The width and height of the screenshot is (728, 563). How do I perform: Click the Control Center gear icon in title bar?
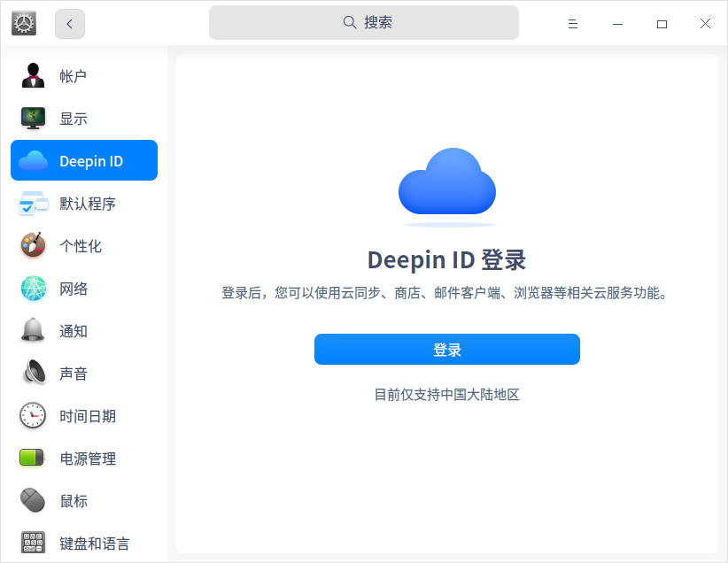pyautogui.click(x=24, y=23)
